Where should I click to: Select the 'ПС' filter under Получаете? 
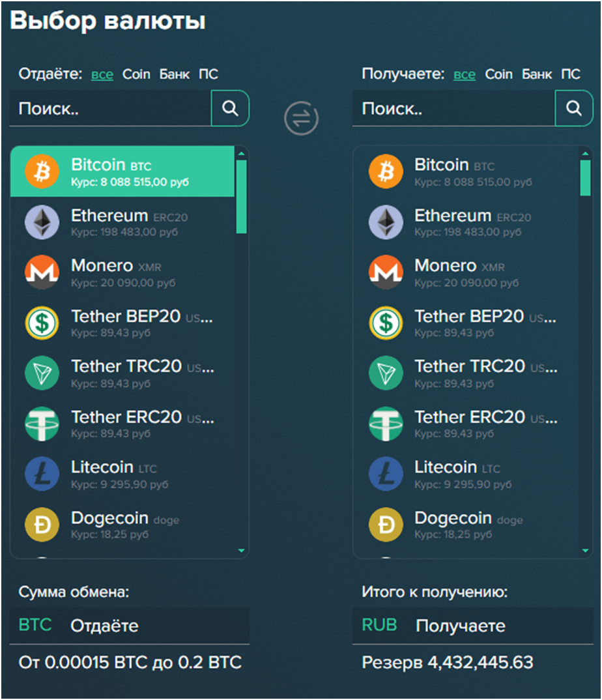click(571, 74)
